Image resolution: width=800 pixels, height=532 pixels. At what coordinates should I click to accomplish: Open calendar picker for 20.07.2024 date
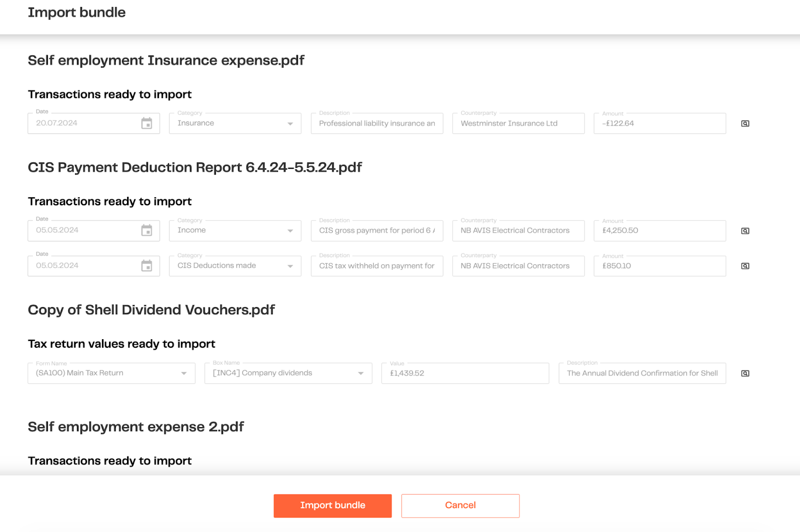pyautogui.click(x=146, y=123)
